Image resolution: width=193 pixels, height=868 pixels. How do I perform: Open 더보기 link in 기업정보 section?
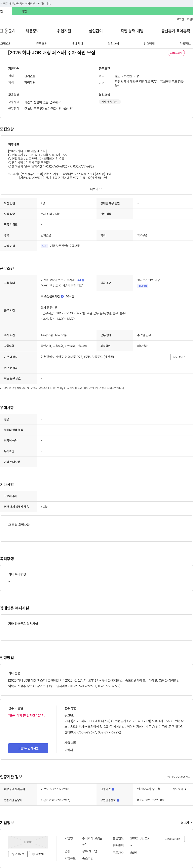pyautogui.click(x=186, y=823)
